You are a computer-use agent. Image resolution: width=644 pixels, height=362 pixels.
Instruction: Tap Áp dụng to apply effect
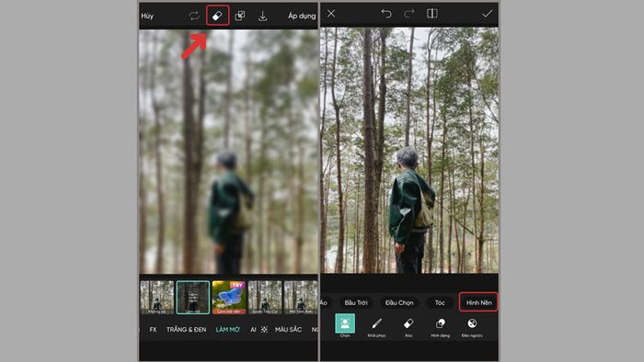(302, 16)
